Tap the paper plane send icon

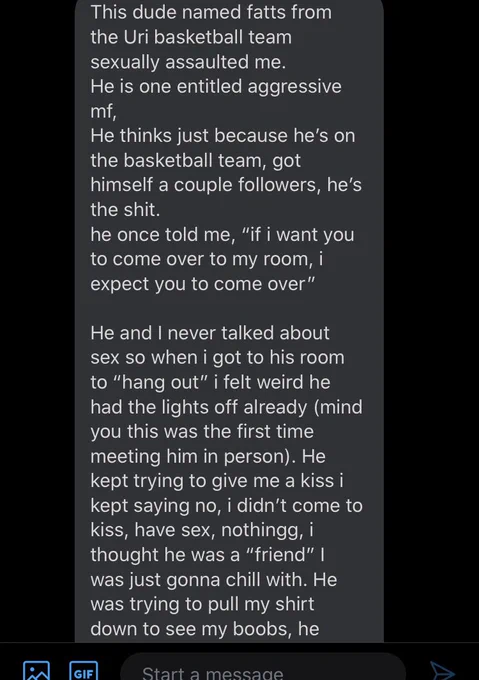442,671
